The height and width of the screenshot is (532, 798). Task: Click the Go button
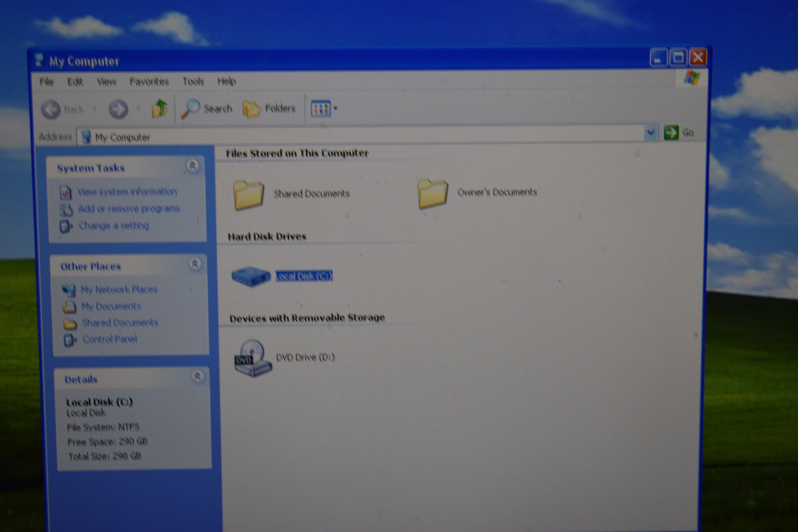[x=679, y=132]
